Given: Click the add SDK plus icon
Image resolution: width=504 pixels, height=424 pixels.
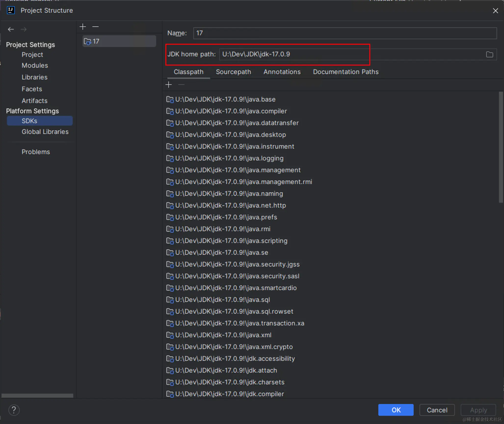Looking at the screenshot, I should point(83,27).
